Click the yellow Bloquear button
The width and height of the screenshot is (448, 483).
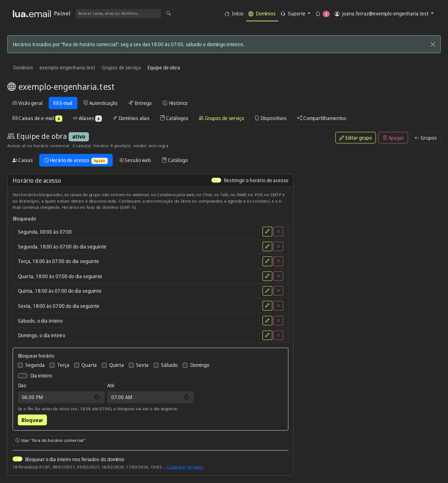(32, 420)
